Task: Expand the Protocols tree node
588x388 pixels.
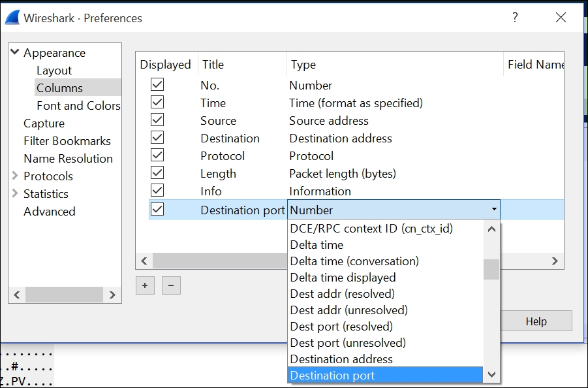Action: 14,175
